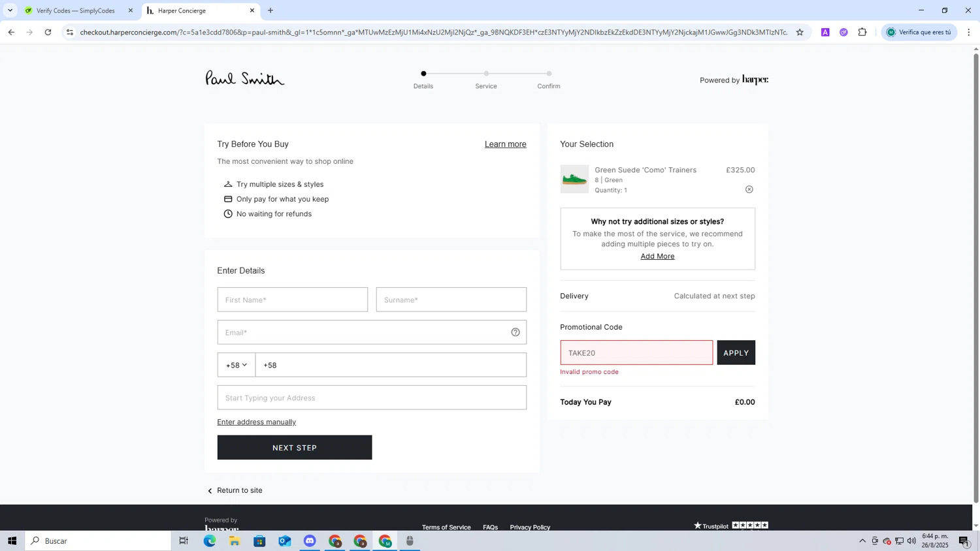Click the Add More link
This screenshot has height=551, width=980.
(657, 256)
